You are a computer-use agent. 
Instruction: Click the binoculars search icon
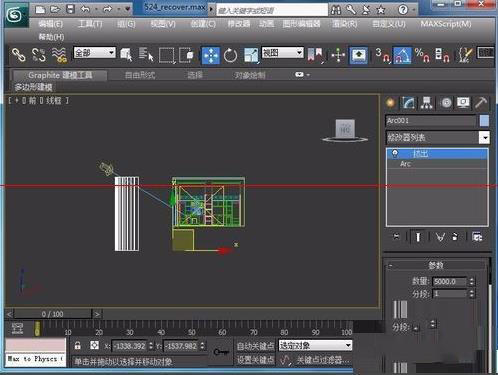(336, 10)
